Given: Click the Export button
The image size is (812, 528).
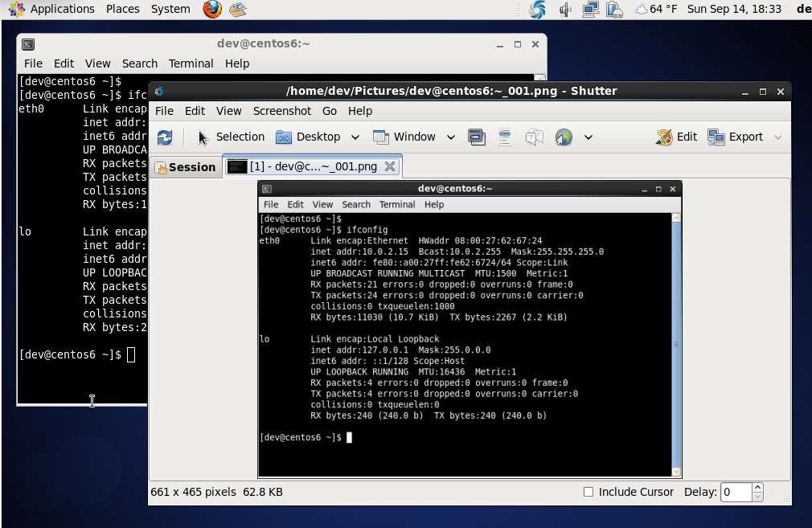Looking at the screenshot, I should tap(736, 137).
